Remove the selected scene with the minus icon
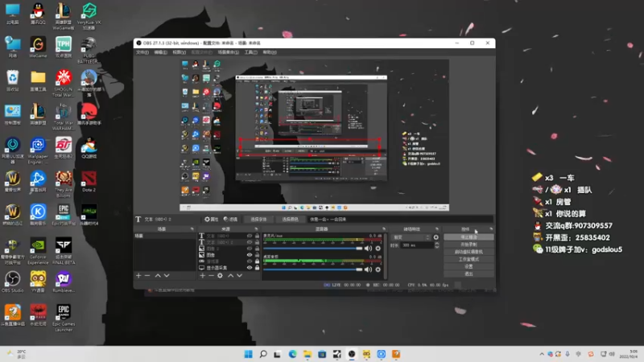644x362 pixels. [x=147, y=275]
